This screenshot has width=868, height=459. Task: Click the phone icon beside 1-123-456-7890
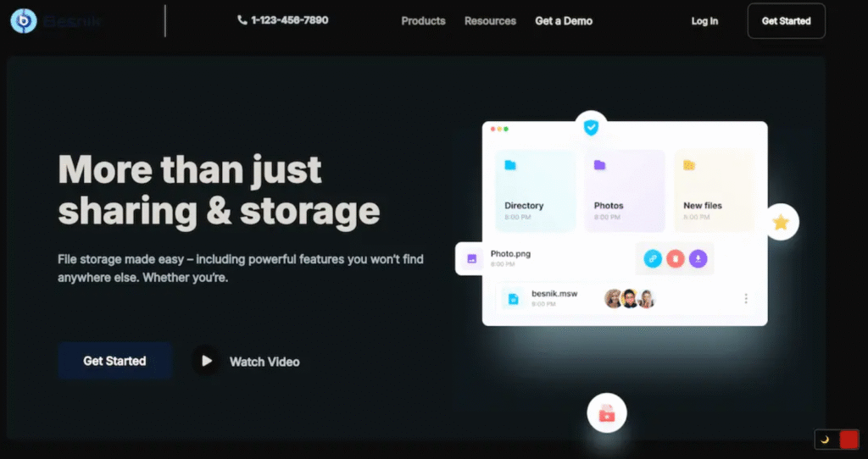[242, 20]
